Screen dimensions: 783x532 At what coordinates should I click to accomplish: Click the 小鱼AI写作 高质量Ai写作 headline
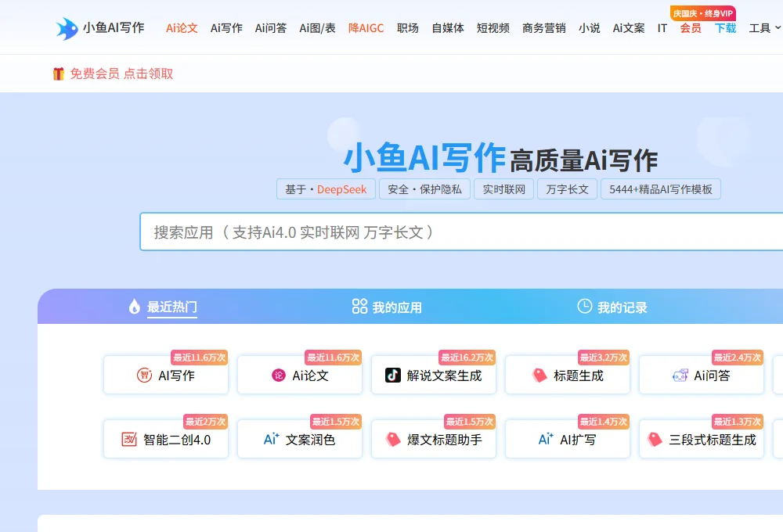click(x=500, y=158)
